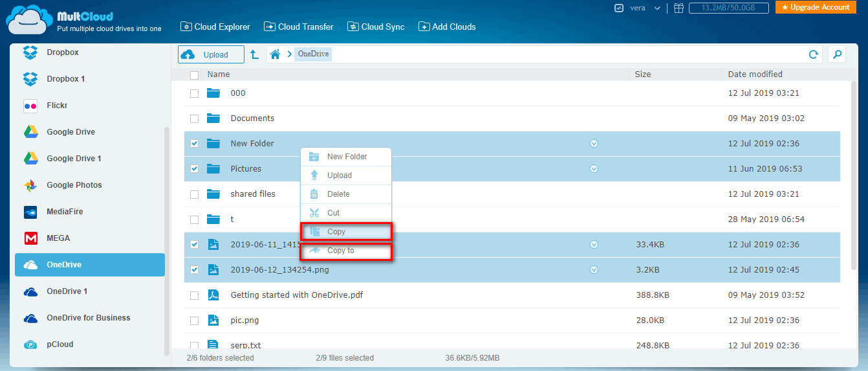The image size is (868, 371).
Task: Select OneDrive in the sidebar list
Action: coord(90,265)
